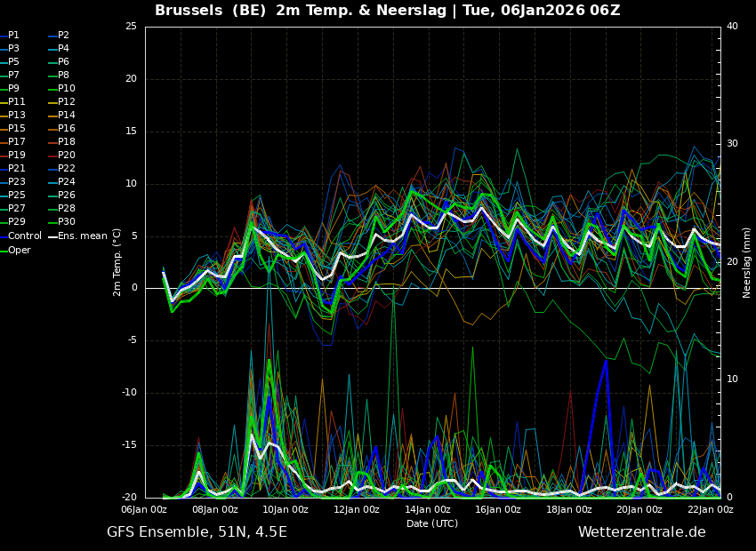Click the -20 tick on temperature axis
The height and width of the screenshot is (551, 756).
(131, 498)
